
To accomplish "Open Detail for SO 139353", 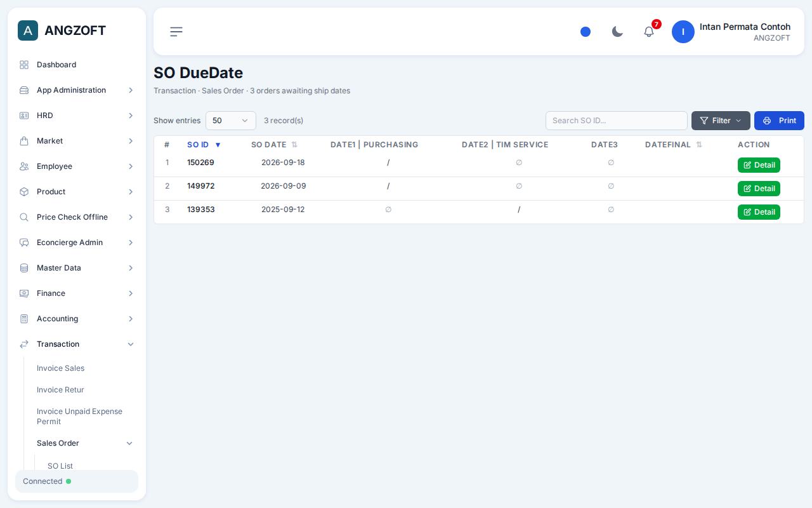I will 759,212.
